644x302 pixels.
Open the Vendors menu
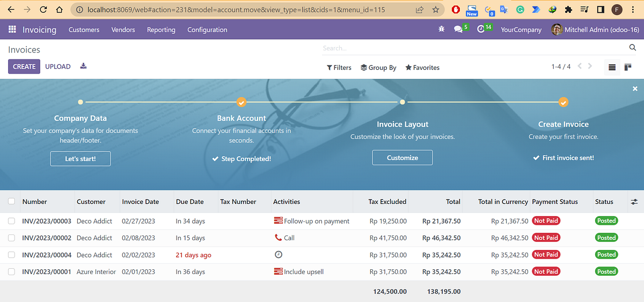click(x=123, y=30)
